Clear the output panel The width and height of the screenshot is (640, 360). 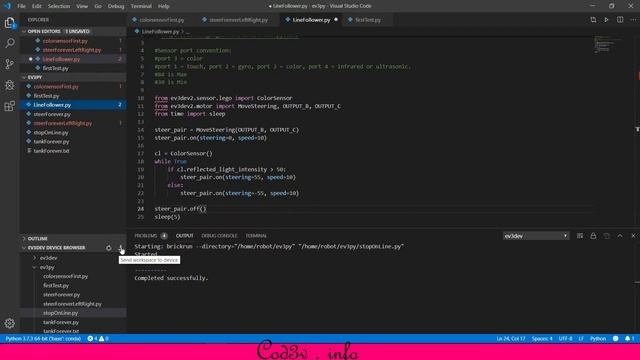pos(580,236)
